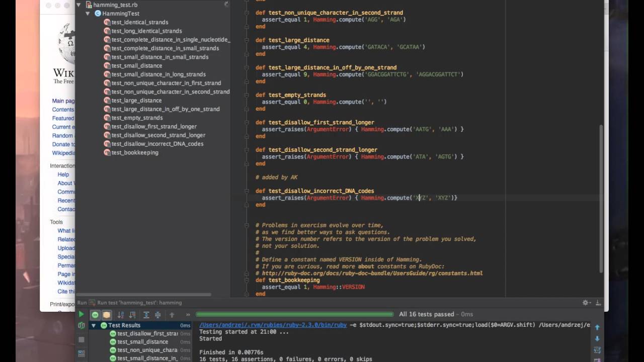Click structure panel options icon near file name
Image resolution: width=644 pixels, height=362 pixels.
coord(225,4)
